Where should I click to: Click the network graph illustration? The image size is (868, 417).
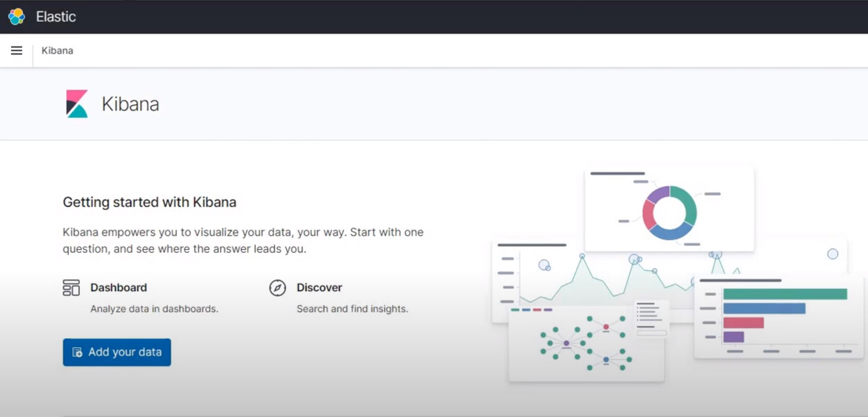pyautogui.click(x=586, y=344)
